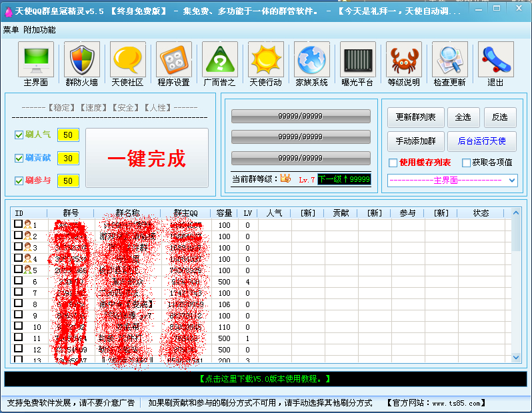The width and height of the screenshot is (532, 413).
Task: Click the 刷参与 value field 50
Action: (68, 181)
